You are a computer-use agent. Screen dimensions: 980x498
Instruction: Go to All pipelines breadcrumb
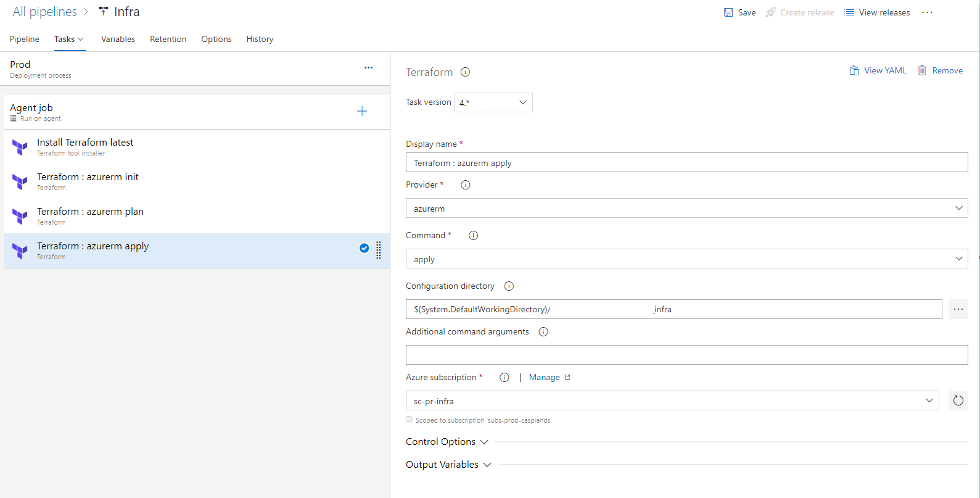(x=45, y=12)
